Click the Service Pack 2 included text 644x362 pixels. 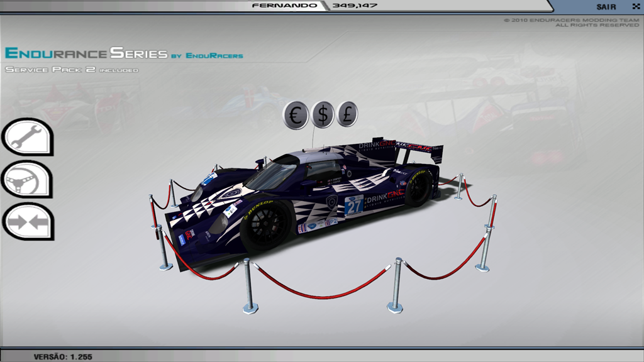pos(72,70)
